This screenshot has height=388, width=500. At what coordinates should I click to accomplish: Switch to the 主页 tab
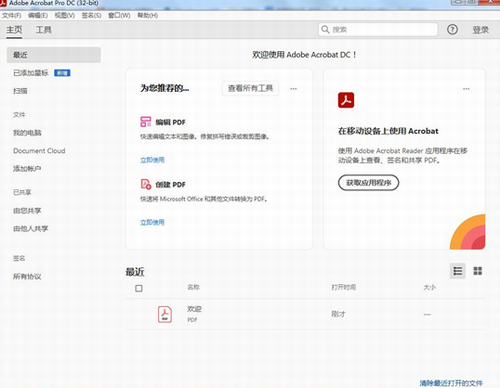click(x=14, y=30)
